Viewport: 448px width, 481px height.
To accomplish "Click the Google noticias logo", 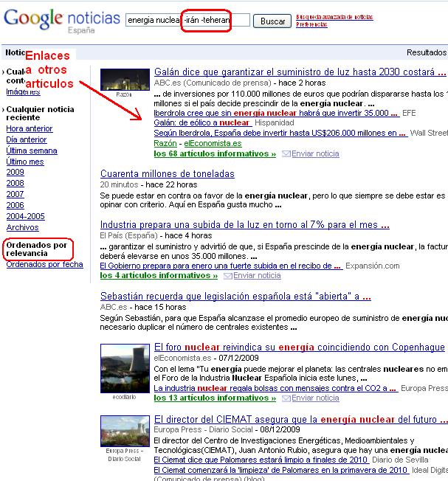I will tap(61, 21).
